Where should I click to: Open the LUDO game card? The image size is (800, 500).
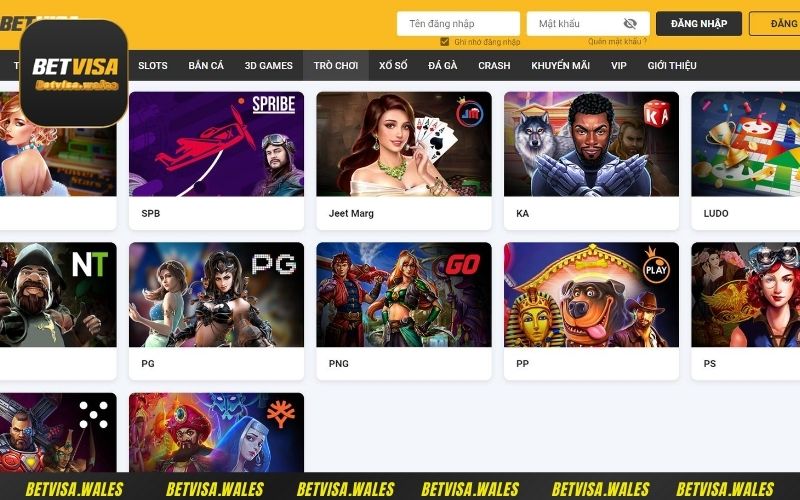point(745,161)
